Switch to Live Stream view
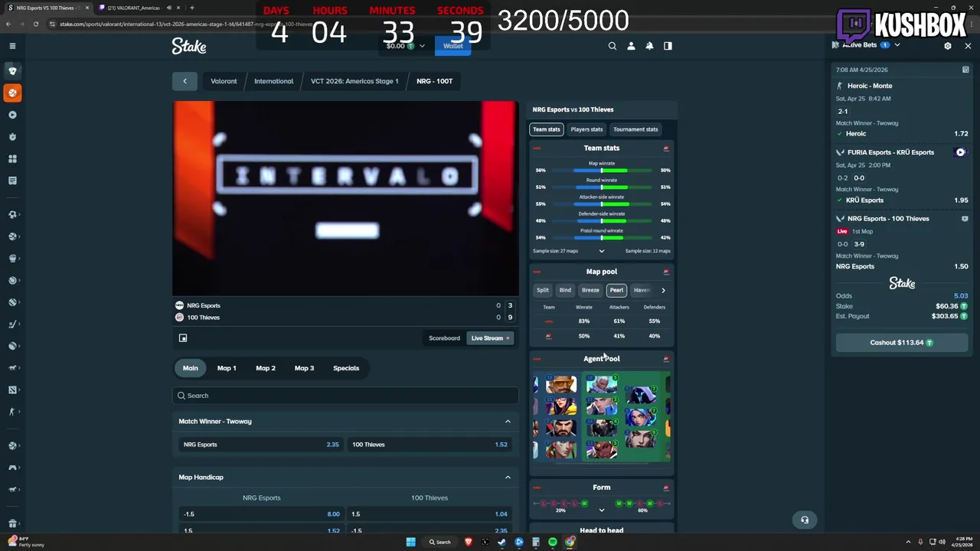This screenshot has height=551, width=980. [x=490, y=338]
